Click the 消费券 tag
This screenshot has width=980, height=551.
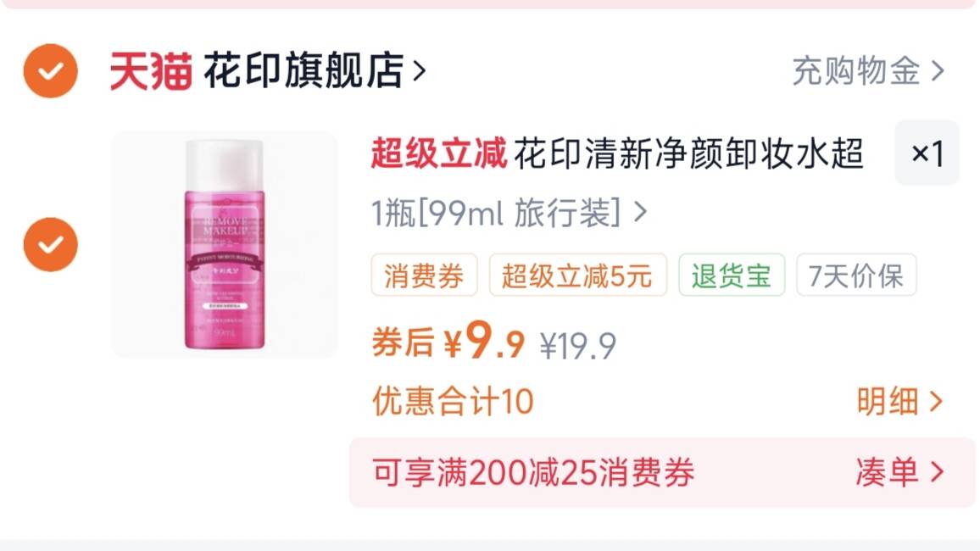tap(425, 275)
